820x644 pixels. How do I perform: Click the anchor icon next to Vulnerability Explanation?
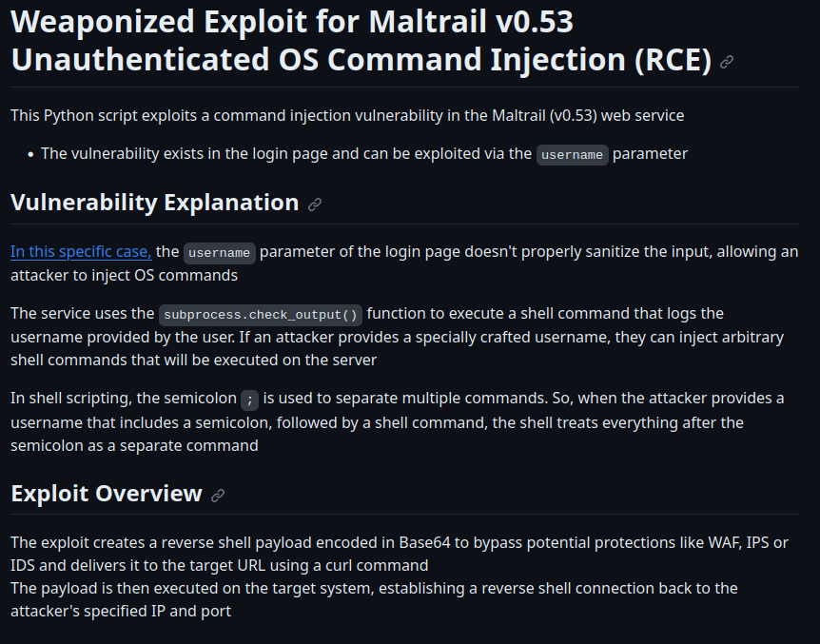[x=315, y=204]
